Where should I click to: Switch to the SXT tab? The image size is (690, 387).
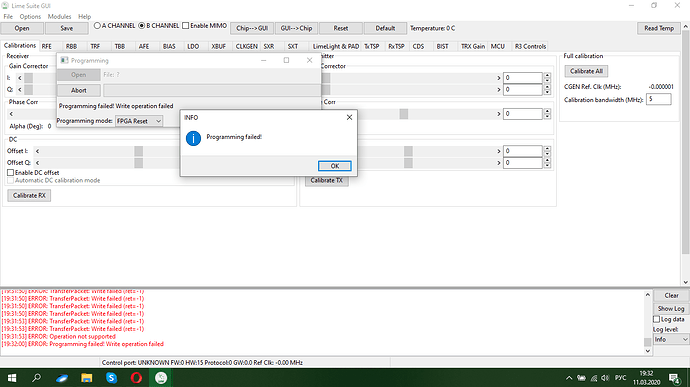tap(293, 46)
